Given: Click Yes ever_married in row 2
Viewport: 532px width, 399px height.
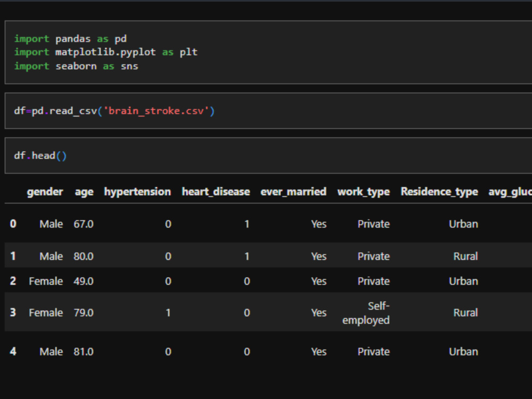Looking at the screenshot, I should tap(319, 281).
